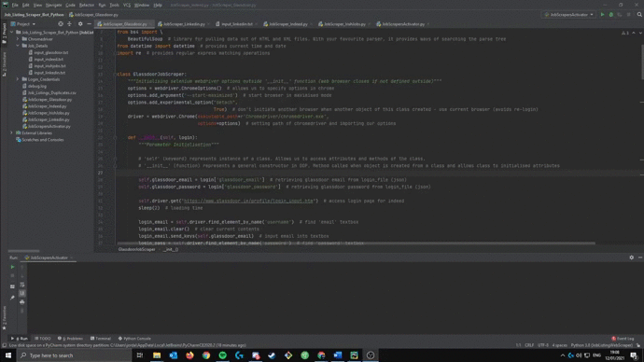This screenshot has height=362, width=644.
Task: Fold the GlassdoorJobScraper class in gutter
Action: pos(115,75)
